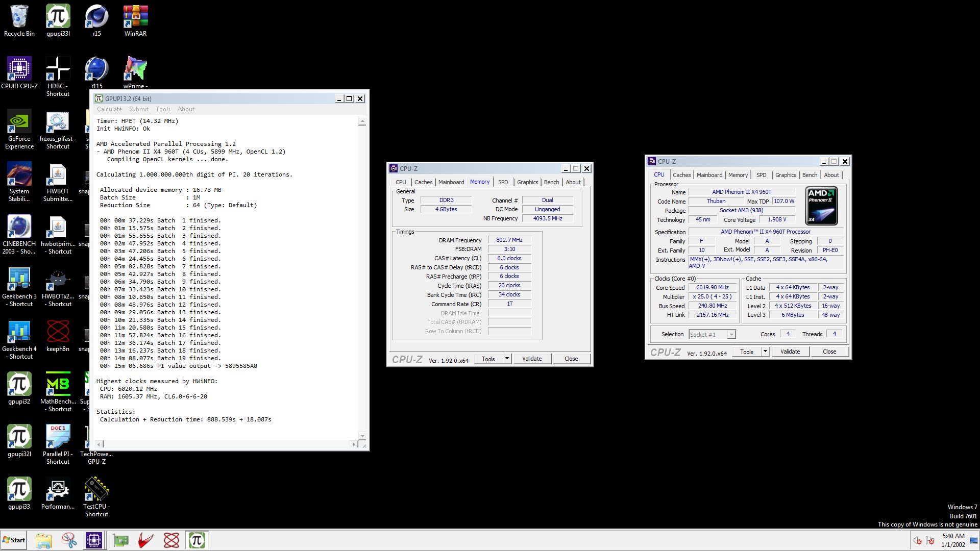Open the GeForce Experience desktop icon
Viewport: 980px width, 551px height.
click(x=19, y=130)
